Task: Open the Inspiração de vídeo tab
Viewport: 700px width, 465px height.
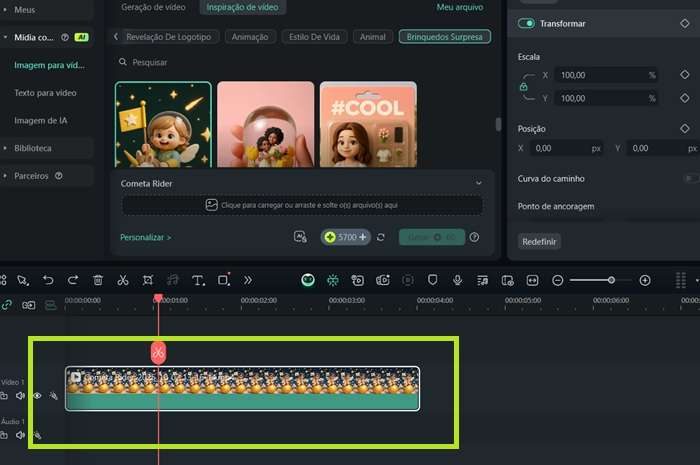Action: [242, 7]
